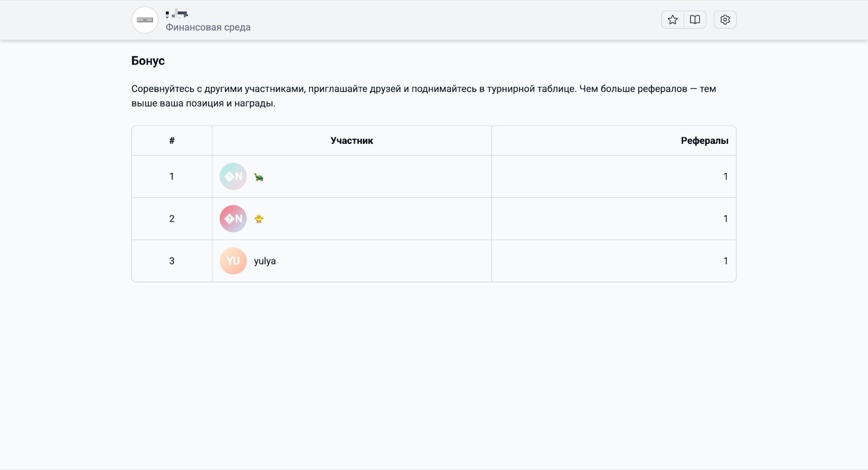Click the chick emoji participant name

pos(259,219)
